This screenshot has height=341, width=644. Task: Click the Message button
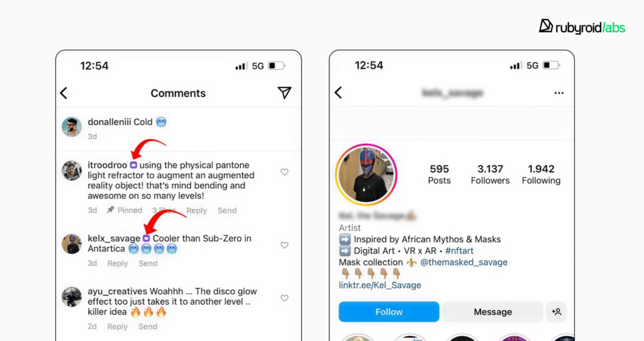(493, 312)
